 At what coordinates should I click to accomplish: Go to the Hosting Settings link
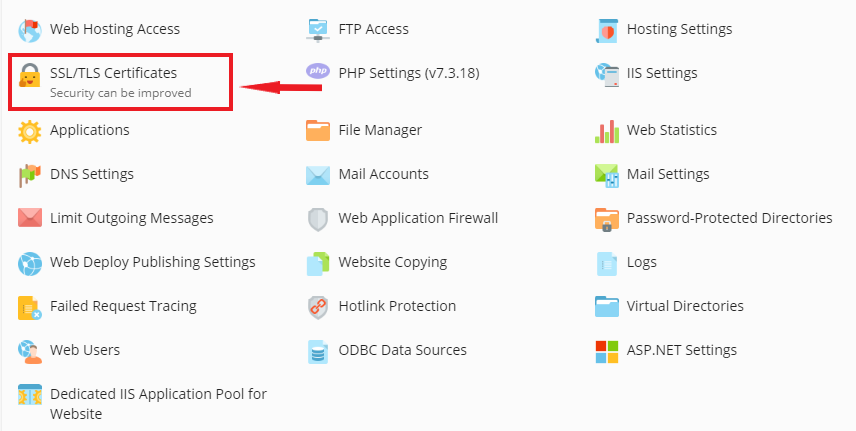[679, 30]
